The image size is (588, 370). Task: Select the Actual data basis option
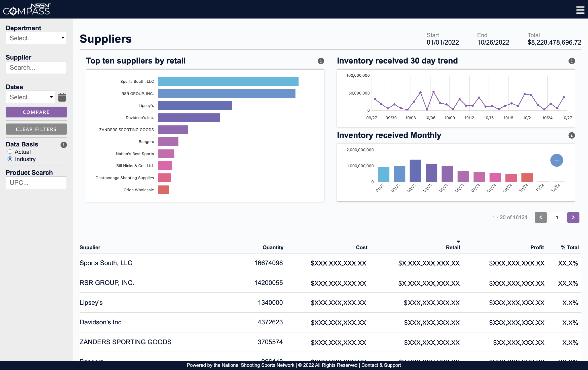point(10,152)
